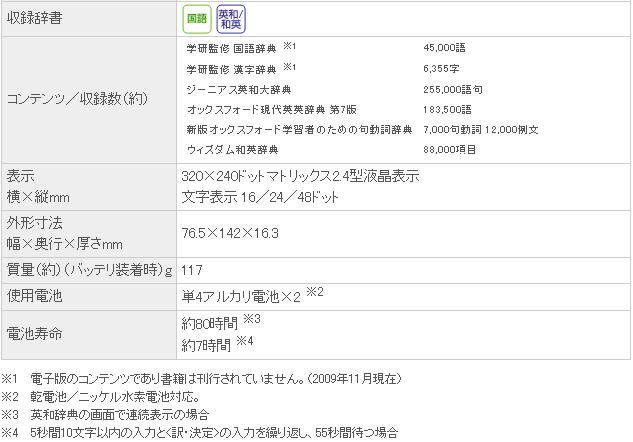Select footnote ※3 英和辞典の画面で連続表示の場合
Viewport: 633px width, 442px height.
pos(105,415)
